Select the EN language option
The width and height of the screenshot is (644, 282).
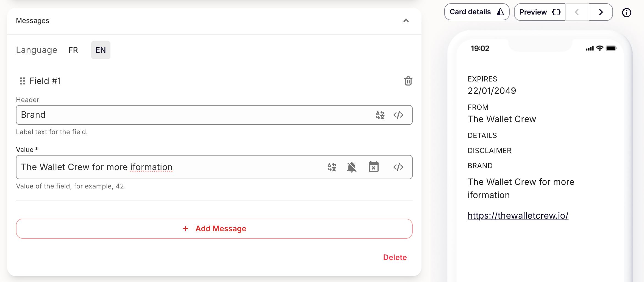[101, 50]
